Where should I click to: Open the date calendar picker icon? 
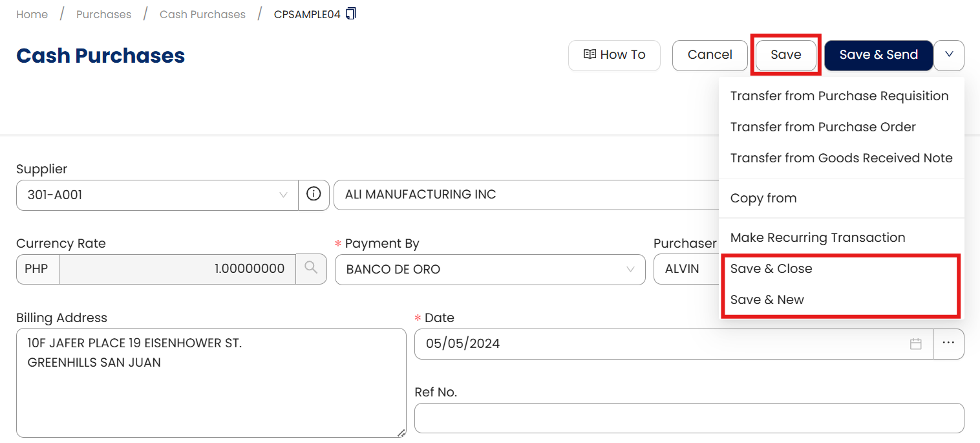pos(915,344)
